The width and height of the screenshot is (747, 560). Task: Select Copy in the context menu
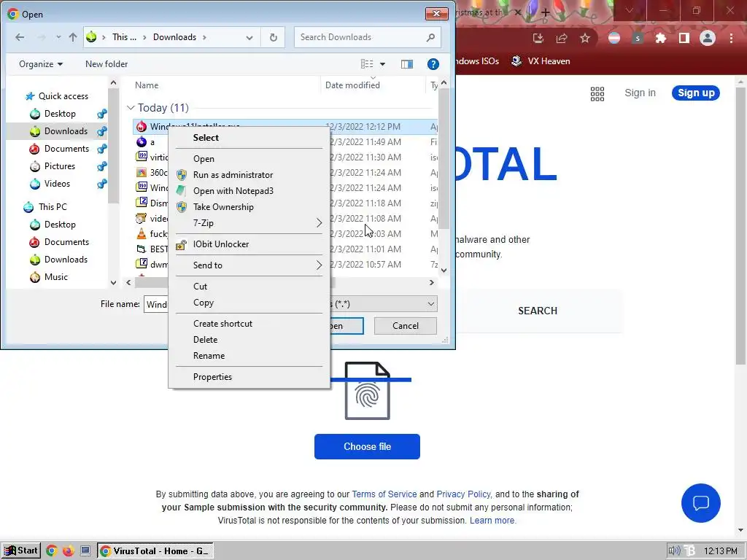point(249,303)
